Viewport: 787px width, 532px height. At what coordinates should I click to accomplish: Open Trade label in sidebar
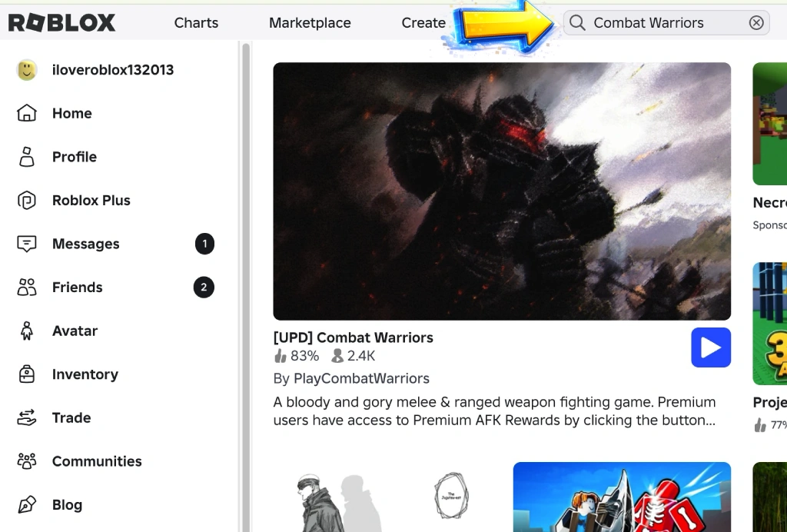71,417
